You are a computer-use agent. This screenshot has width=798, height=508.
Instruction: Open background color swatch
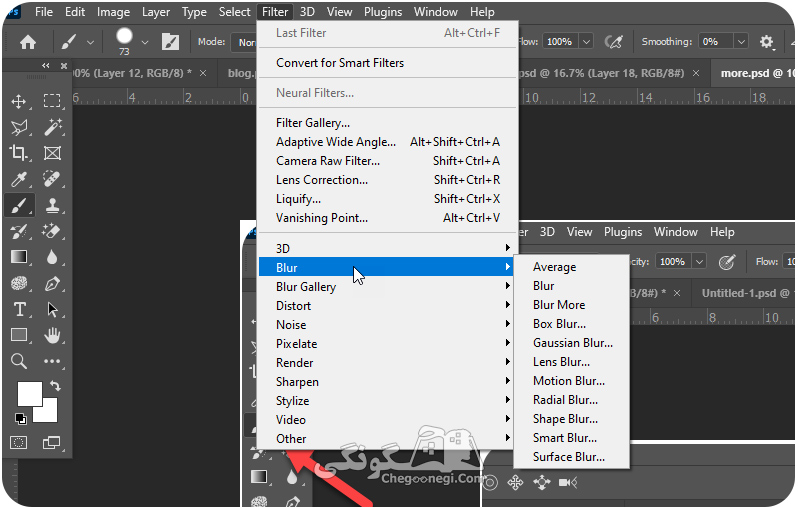(x=49, y=415)
